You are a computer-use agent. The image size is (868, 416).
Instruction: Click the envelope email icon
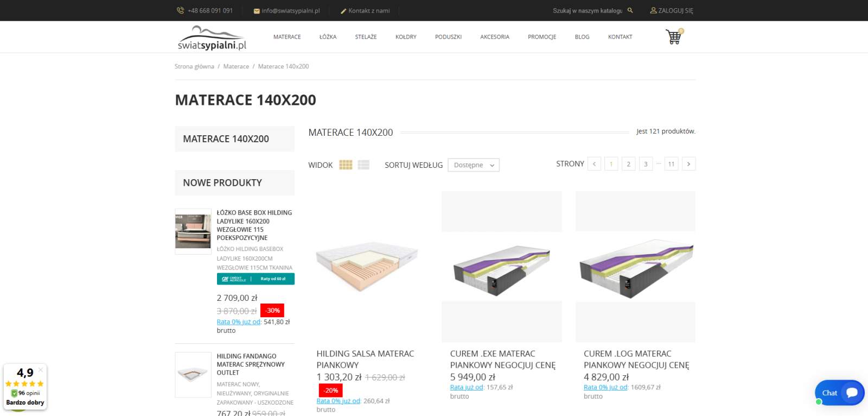click(257, 11)
